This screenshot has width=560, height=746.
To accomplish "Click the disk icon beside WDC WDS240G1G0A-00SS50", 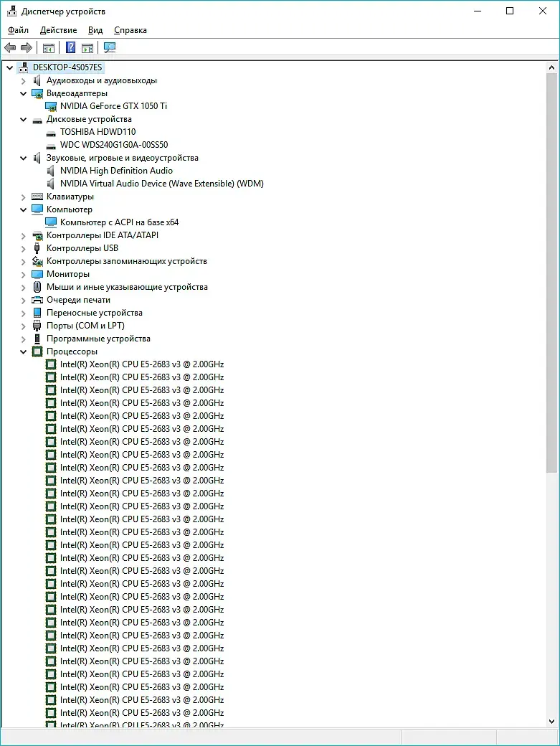I will [51, 146].
